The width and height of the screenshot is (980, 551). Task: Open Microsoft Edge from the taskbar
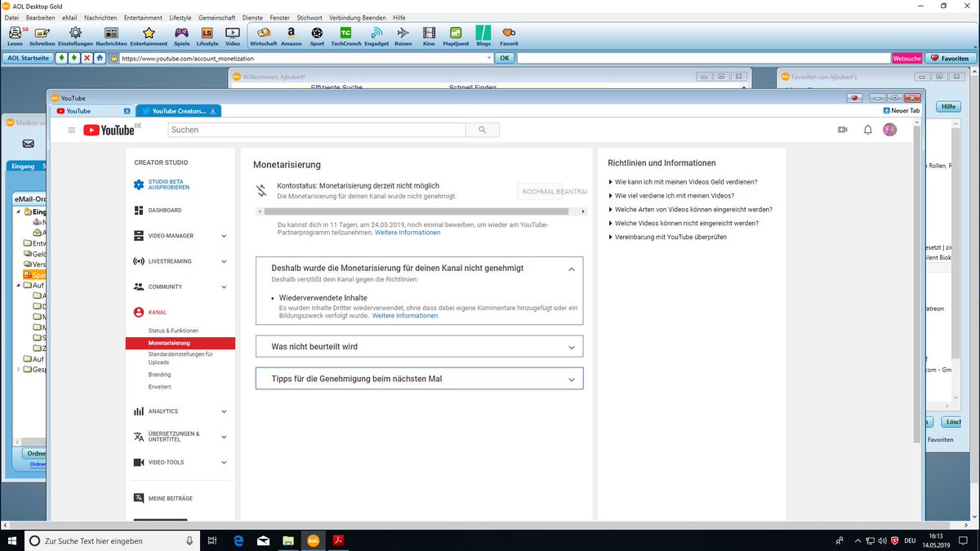pos(239,540)
